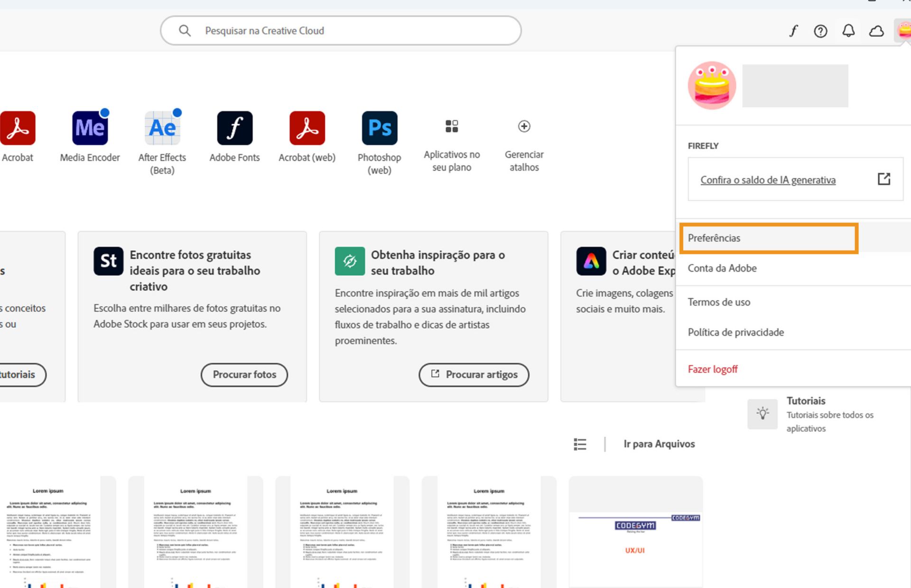Launch After Effects (Beta)
This screenshot has height=588, width=911.
(x=162, y=127)
